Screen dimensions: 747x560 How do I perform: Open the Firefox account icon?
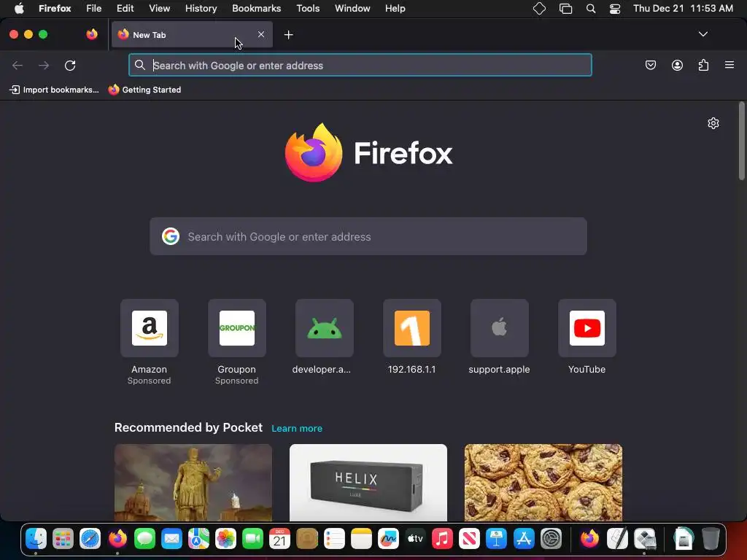(x=677, y=65)
